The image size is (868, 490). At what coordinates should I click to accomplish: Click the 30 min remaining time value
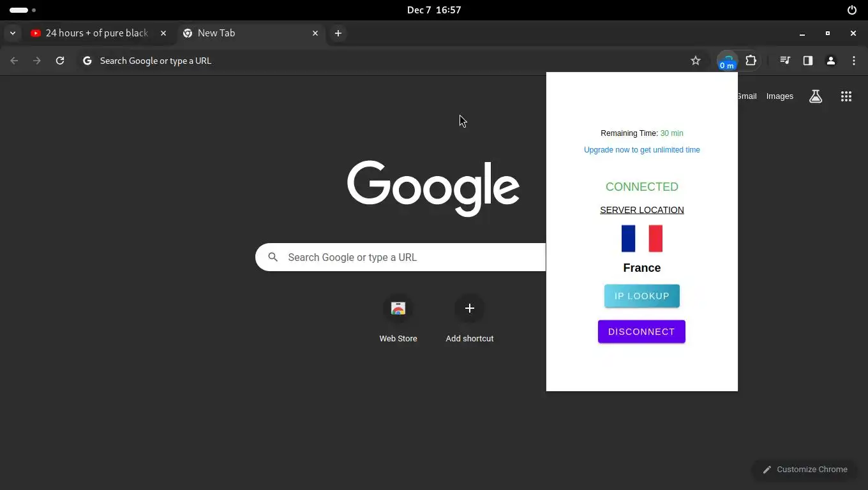point(672,133)
